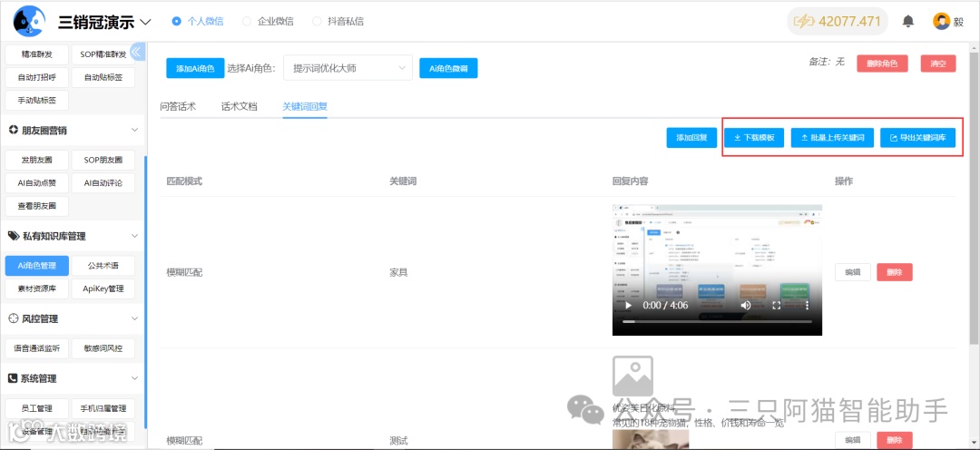Click 添加回复 button
The height and width of the screenshot is (450, 980).
pos(691,138)
